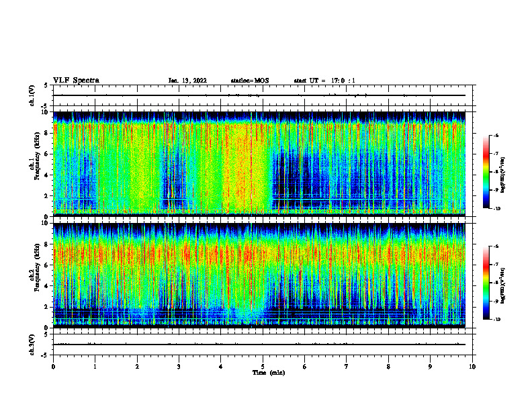Click the "station=MOS" label
Viewport: 532px width, 411px height.
click(250, 81)
